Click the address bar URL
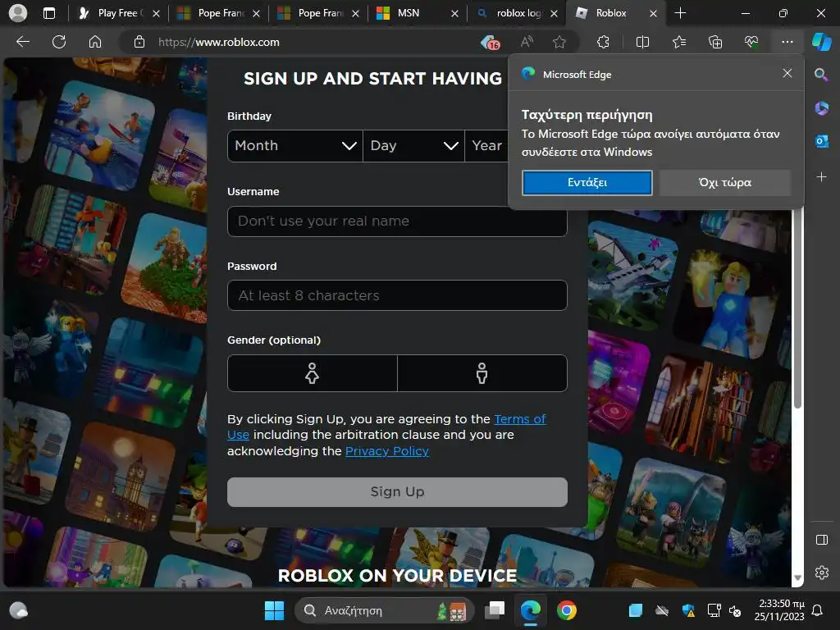The height and width of the screenshot is (630, 840). [x=218, y=42]
